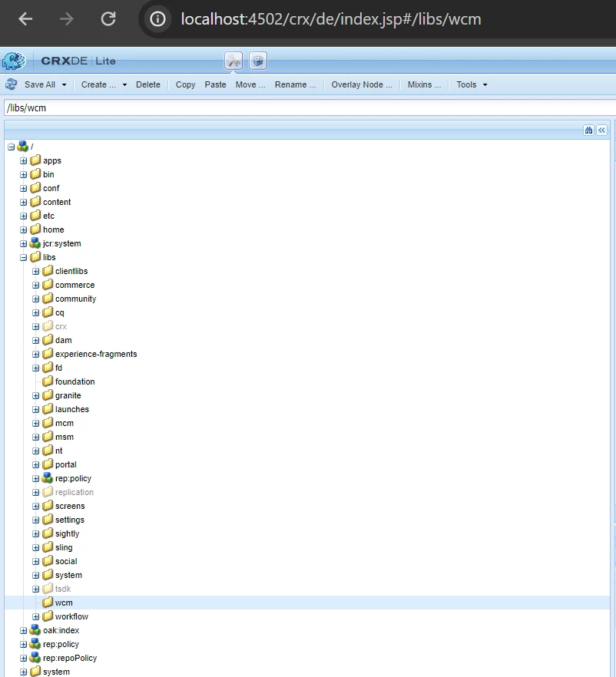Select the community tree label

pos(75,299)
